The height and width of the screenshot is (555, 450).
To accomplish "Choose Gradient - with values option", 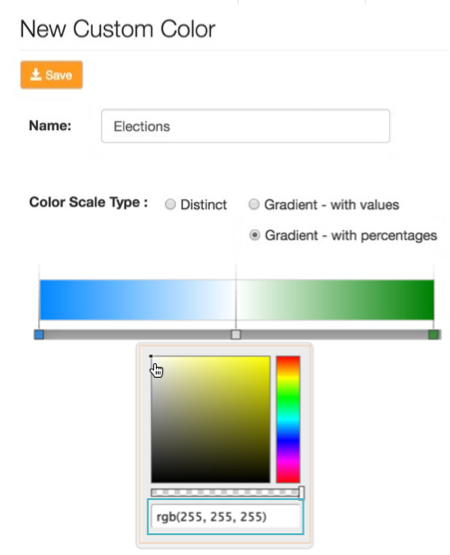I will (254, 204).
